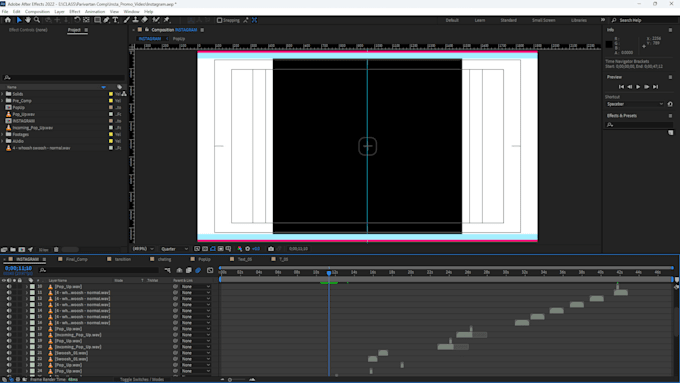Switch to Learn workspace
The image size is (680, 383).
[x=480, y=20]
